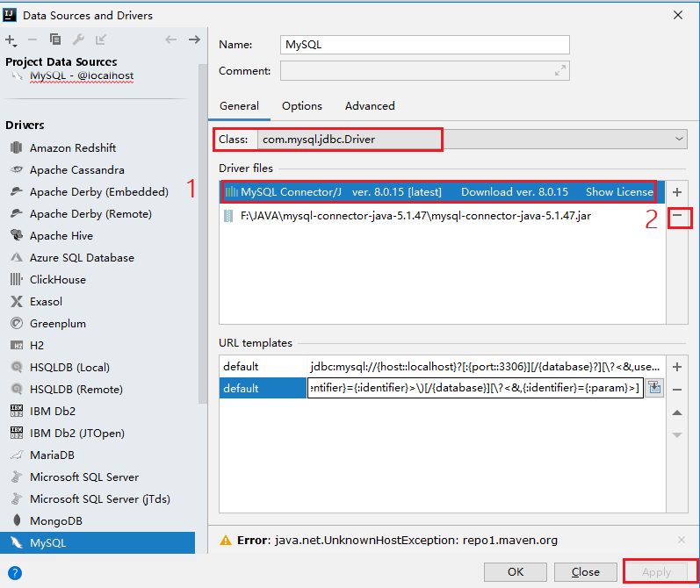
Task: Switch to the Options tab
Action: pyautogui.click(x=302, y=106)
